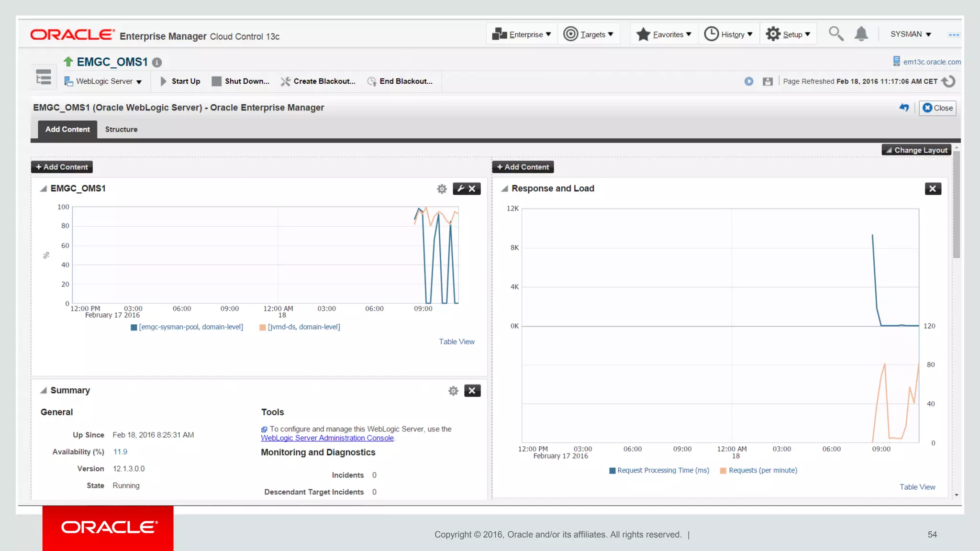Click the search magnifier icon

coord(835,34)
